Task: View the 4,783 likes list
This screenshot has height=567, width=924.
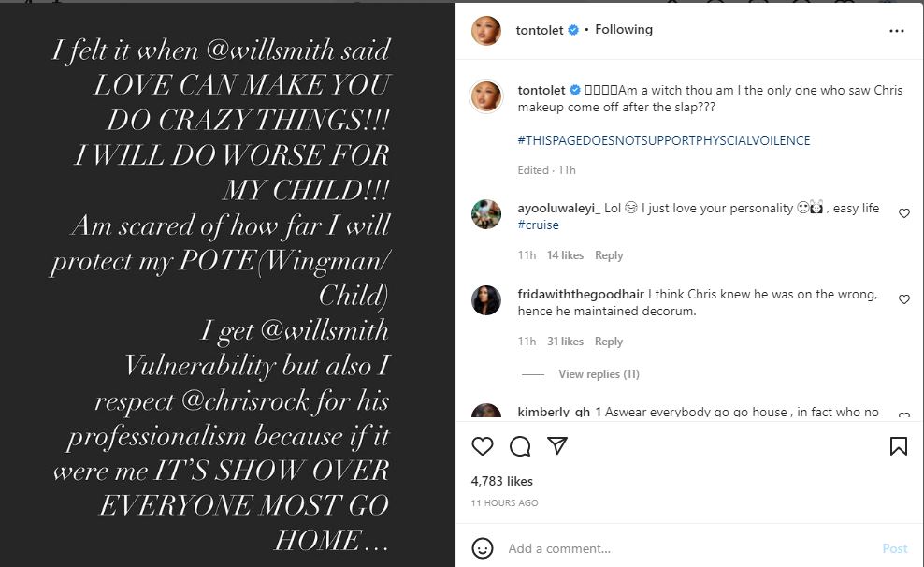Action: (501, 481)
